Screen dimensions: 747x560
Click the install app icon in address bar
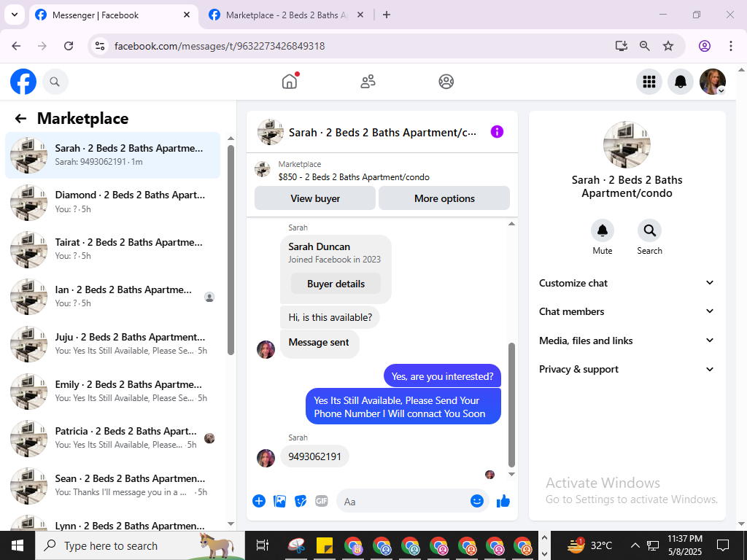(x=621, y=46)
